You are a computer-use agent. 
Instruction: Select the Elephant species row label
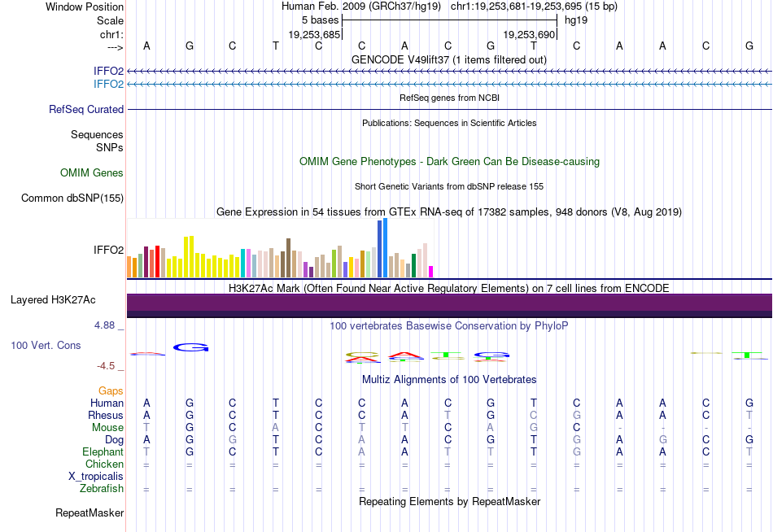tap(103, 451)
